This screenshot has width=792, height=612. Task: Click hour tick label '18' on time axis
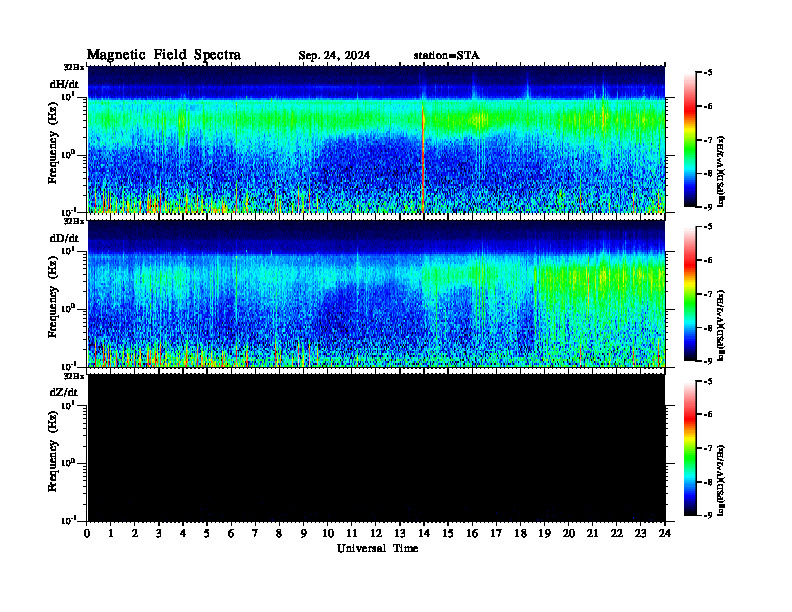tap(520, 533)
